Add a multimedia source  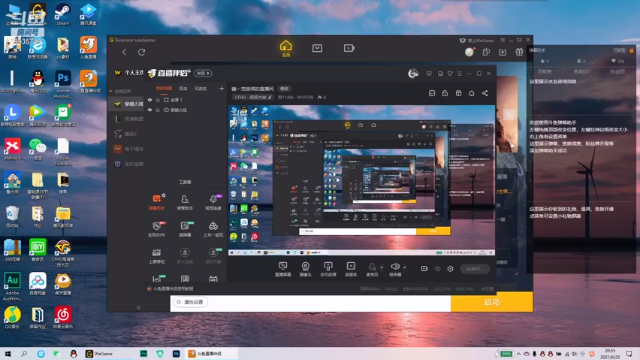[x=351, y=269]
